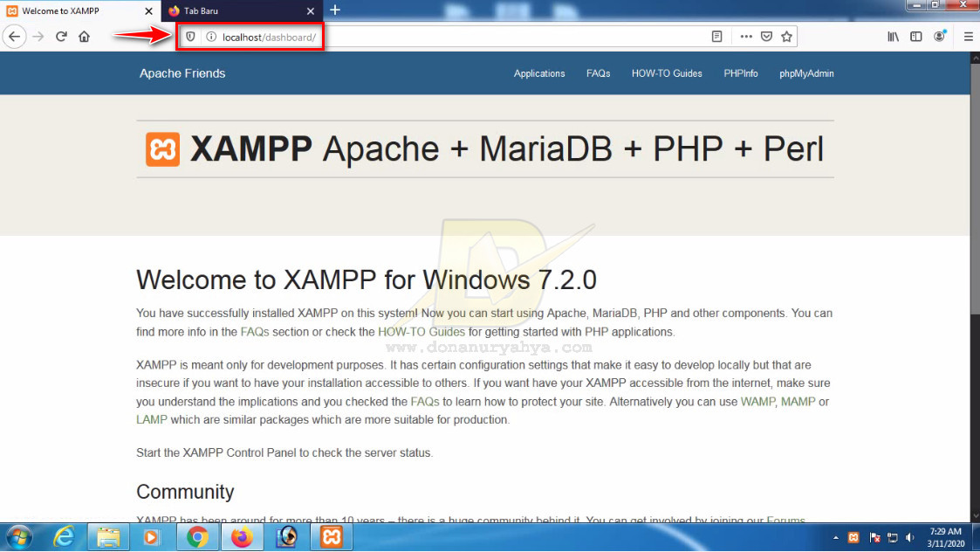Go back using the browser back arrow
This screenshot has width=980, height=552.
[x=14, y=37]
